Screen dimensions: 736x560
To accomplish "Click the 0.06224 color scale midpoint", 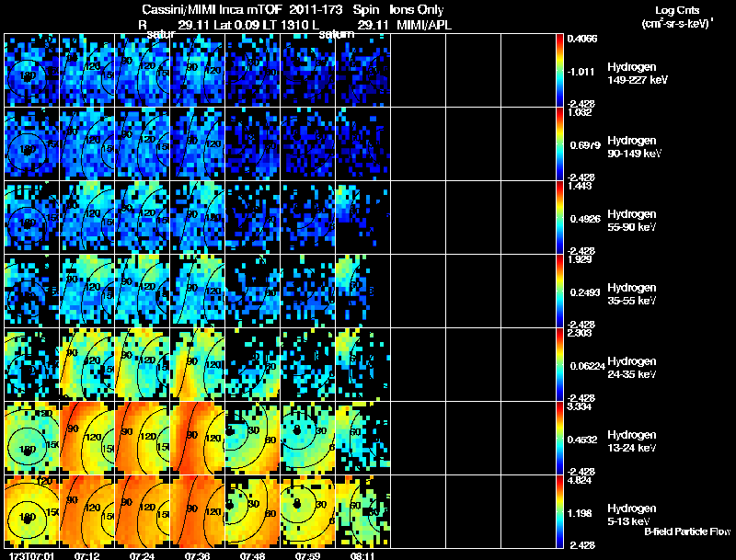I will tap(587, 366).
